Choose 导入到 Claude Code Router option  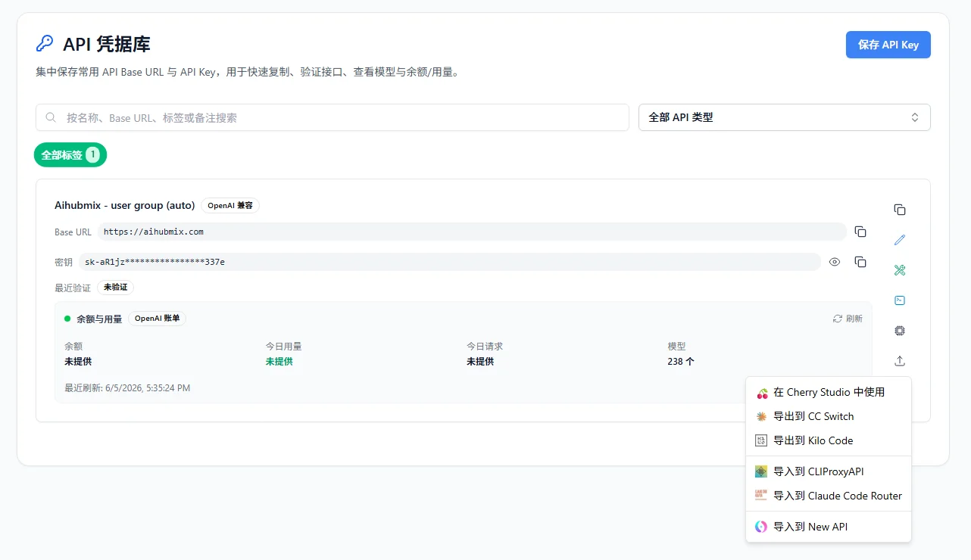pyautogui.click(x=829, y=496)
